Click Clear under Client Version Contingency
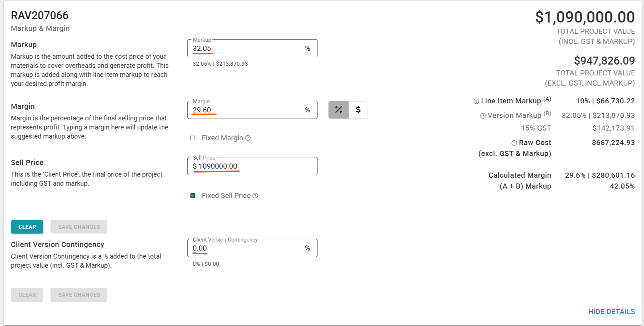Screen dimensions: 644x326 tap(27, 295)
